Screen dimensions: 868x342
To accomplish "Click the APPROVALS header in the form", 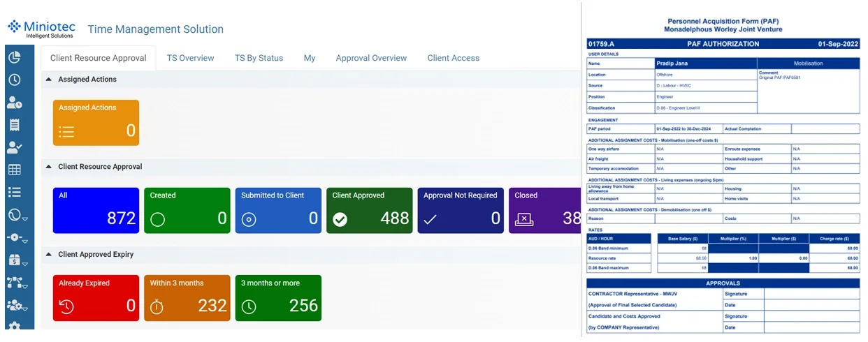I will 723,284.
